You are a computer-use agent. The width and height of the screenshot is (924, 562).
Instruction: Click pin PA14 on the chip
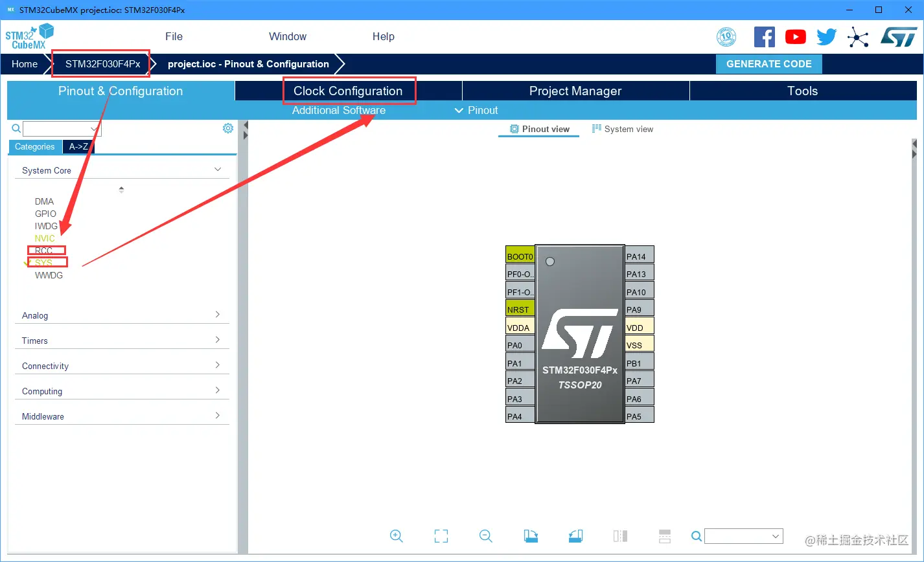pyautogui.click(x=640, y=254)
